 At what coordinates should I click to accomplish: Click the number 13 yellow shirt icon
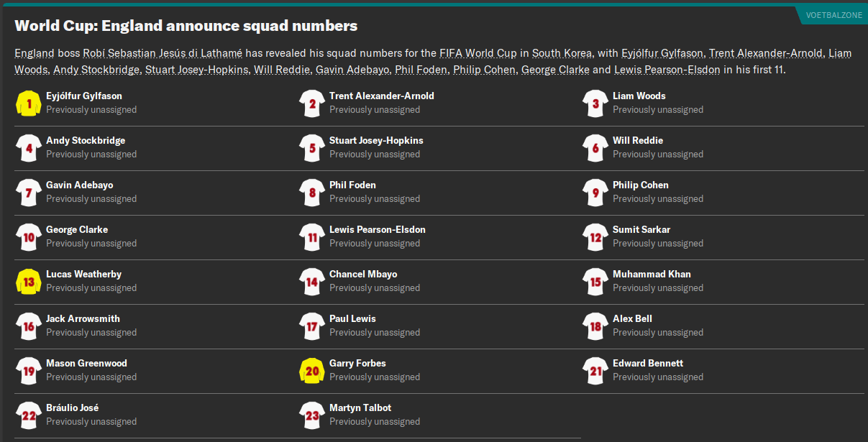tap(29, 282)
